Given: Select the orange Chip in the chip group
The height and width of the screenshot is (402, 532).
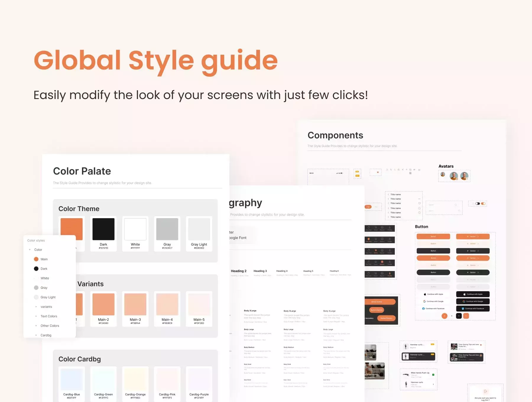Looking at the screenshot, I should 368,207.
